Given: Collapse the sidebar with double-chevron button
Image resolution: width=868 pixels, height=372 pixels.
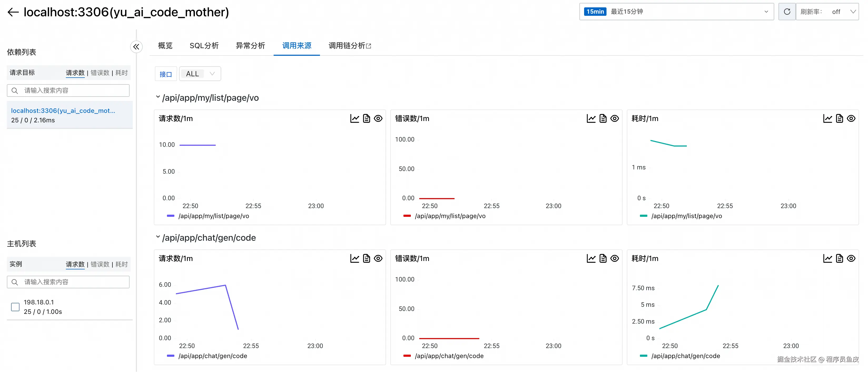Looking at the screenshot, I should [x=136, y=47].
